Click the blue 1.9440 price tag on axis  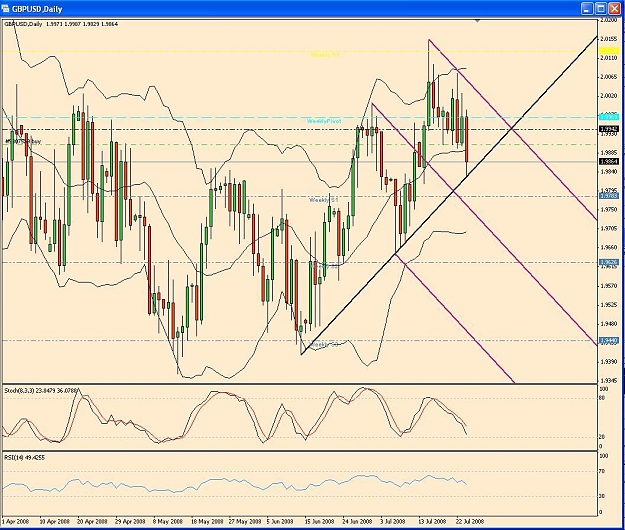pyautogui.click(x=609, y=340)
